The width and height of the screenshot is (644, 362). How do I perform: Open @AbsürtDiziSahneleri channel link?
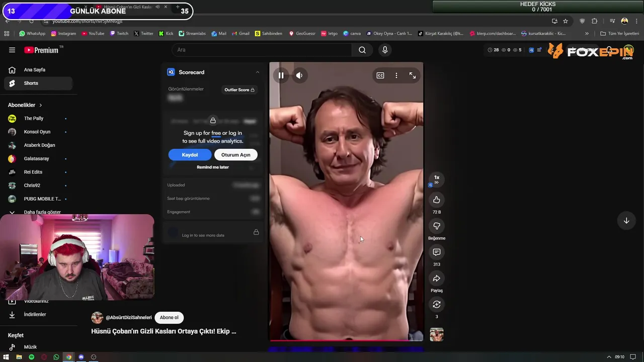coord(128,317)
